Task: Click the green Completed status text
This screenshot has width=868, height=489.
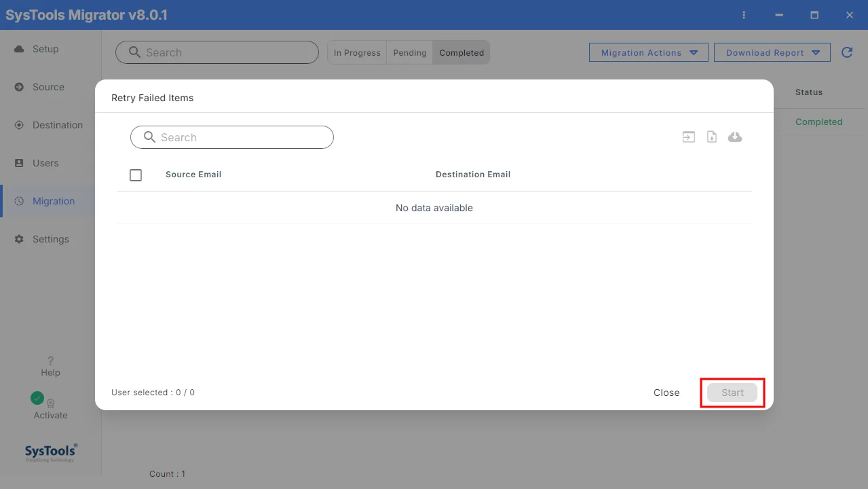Action: click(x=819, y=122)
